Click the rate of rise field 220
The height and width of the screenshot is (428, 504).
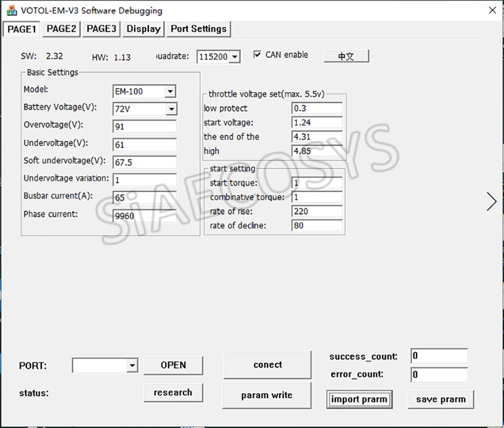(317, 211)
